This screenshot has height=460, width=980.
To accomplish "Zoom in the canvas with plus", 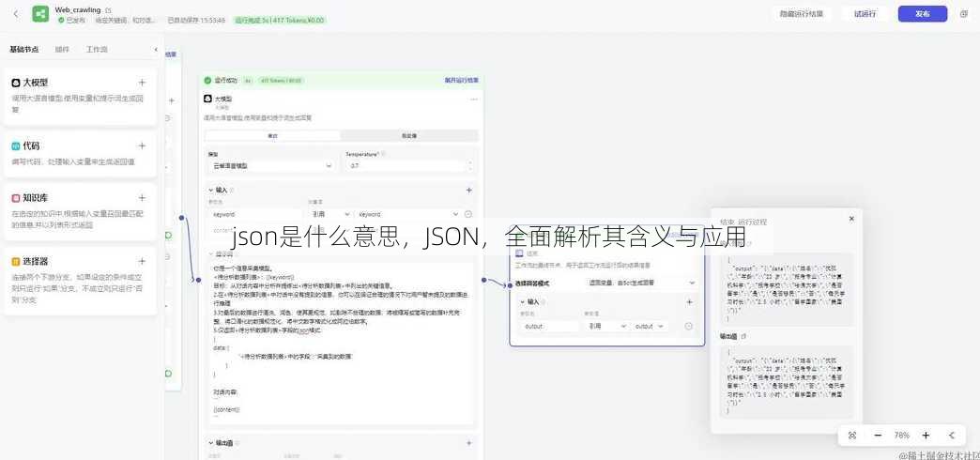I will (926, 435).
